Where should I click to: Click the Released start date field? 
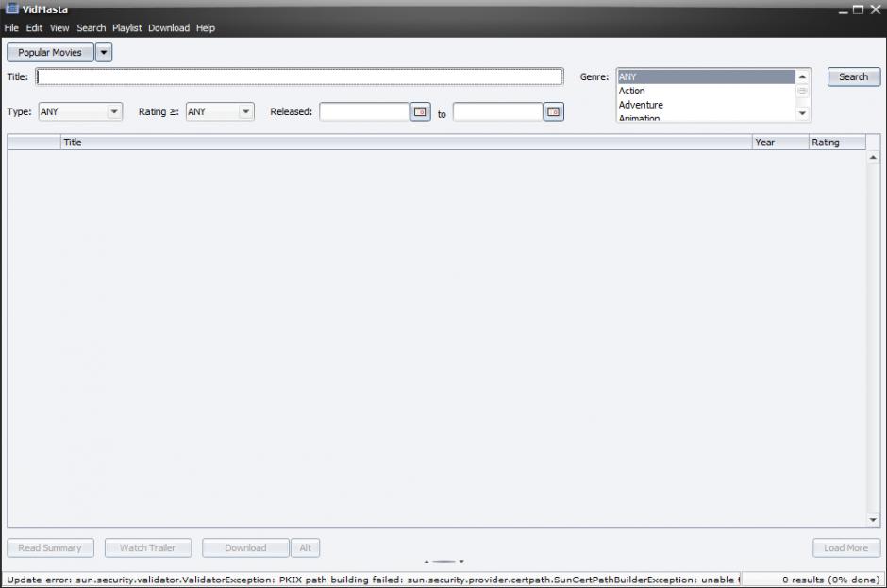click(x=363, y=111)
